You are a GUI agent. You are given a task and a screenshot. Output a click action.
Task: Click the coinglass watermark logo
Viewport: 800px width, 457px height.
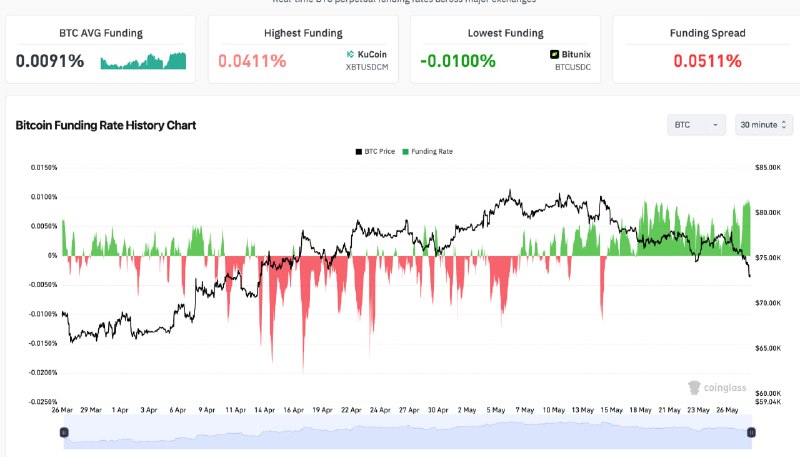click(717, 388)
